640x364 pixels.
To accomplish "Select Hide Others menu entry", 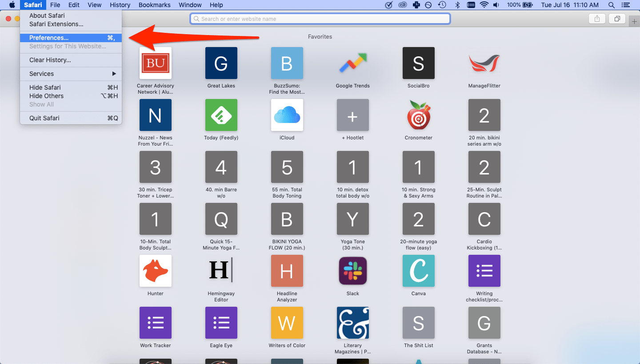I will click(71, 96).
